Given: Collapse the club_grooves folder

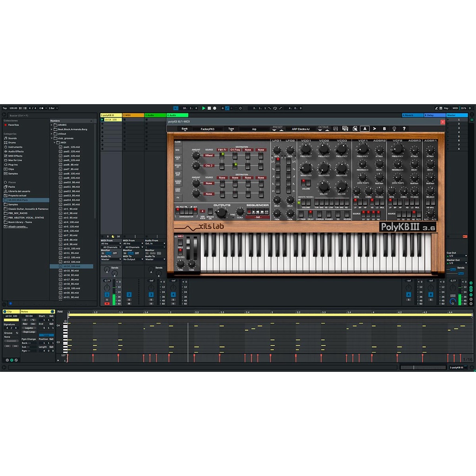Looking at the screenshot, I should (x=52, y=138).
